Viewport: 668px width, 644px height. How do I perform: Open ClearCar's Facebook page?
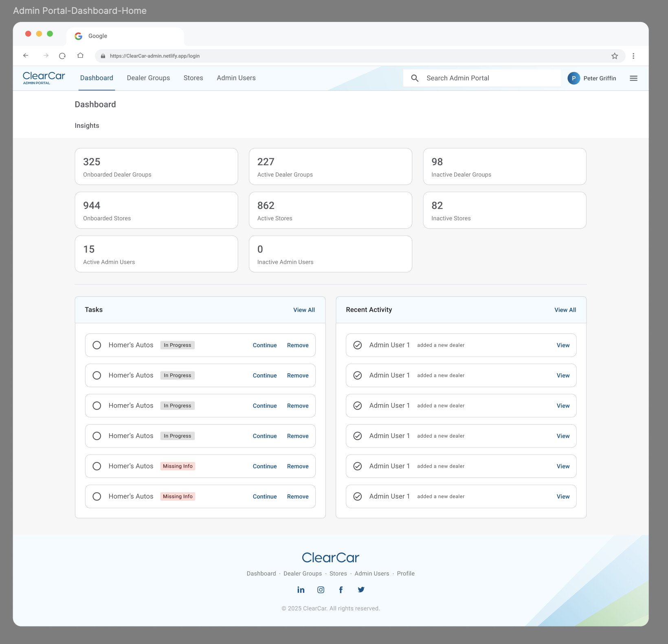(341, 589)
